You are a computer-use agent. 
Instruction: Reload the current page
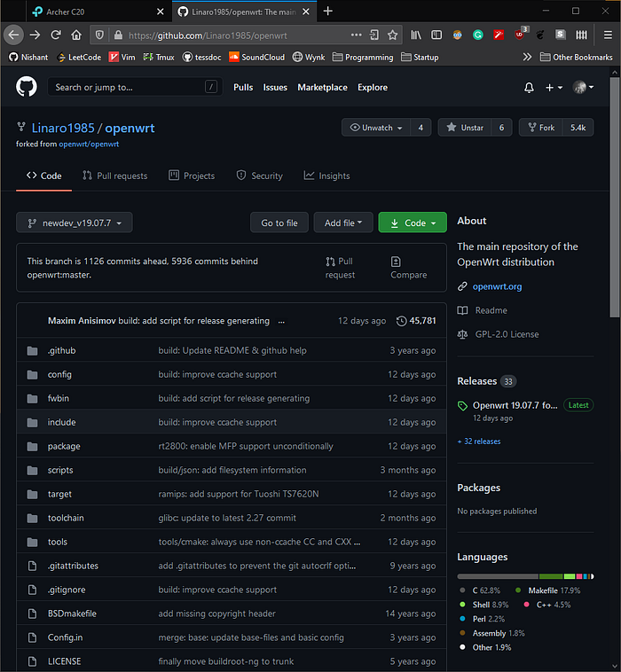[x=56, y=35]
